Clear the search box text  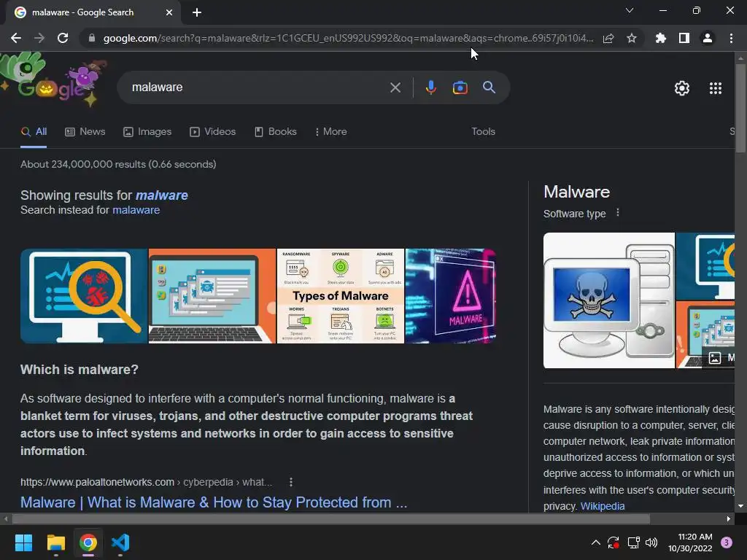coord(395,87)
